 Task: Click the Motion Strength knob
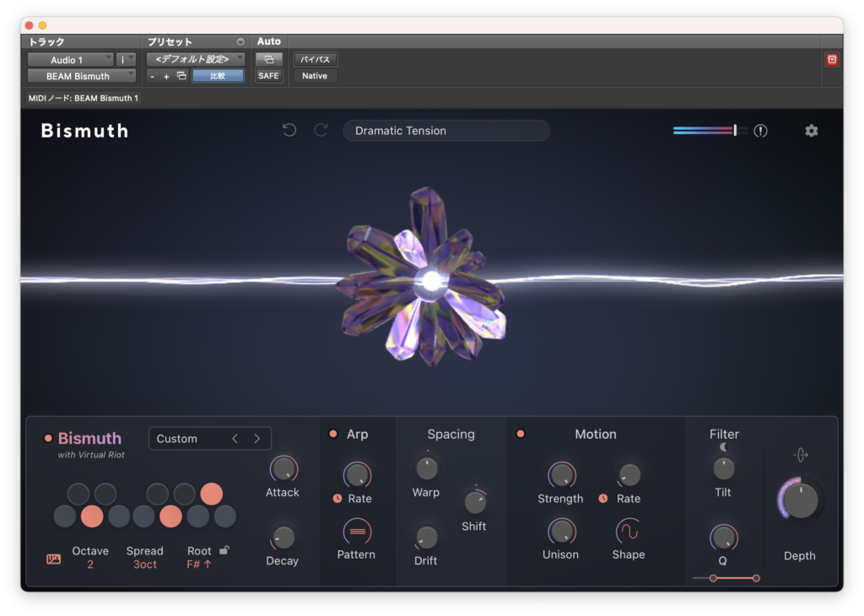point(561,475)
